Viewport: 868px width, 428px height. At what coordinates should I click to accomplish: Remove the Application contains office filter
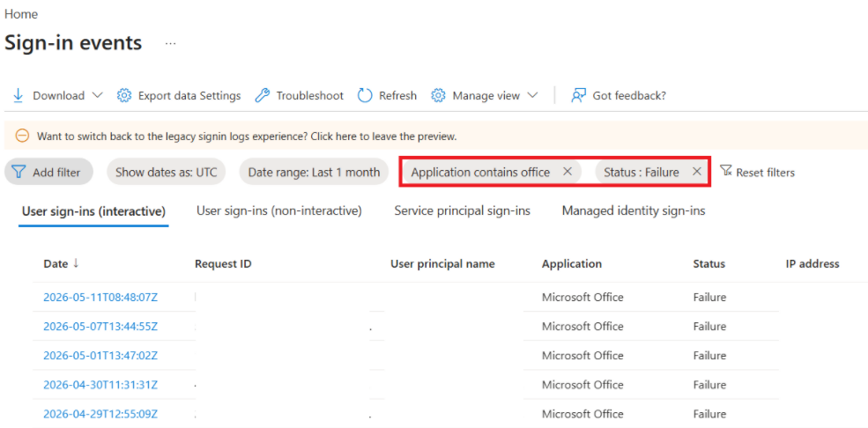568,172
